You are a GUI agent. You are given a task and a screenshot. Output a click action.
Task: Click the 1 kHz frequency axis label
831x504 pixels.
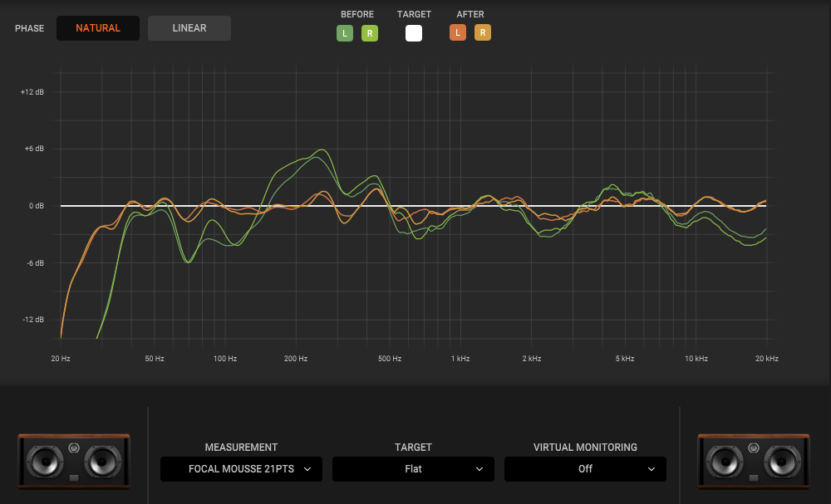(460, 359)
